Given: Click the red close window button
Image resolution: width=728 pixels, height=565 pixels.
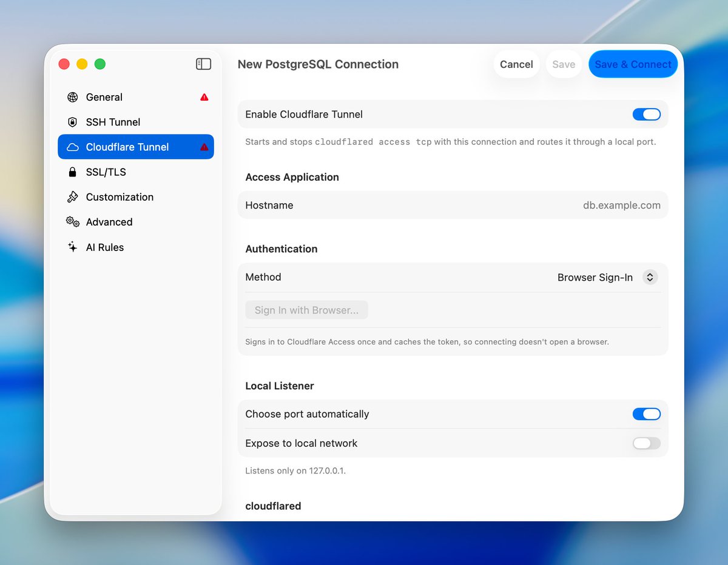Looking at the screenshot, I should [64, 64].
